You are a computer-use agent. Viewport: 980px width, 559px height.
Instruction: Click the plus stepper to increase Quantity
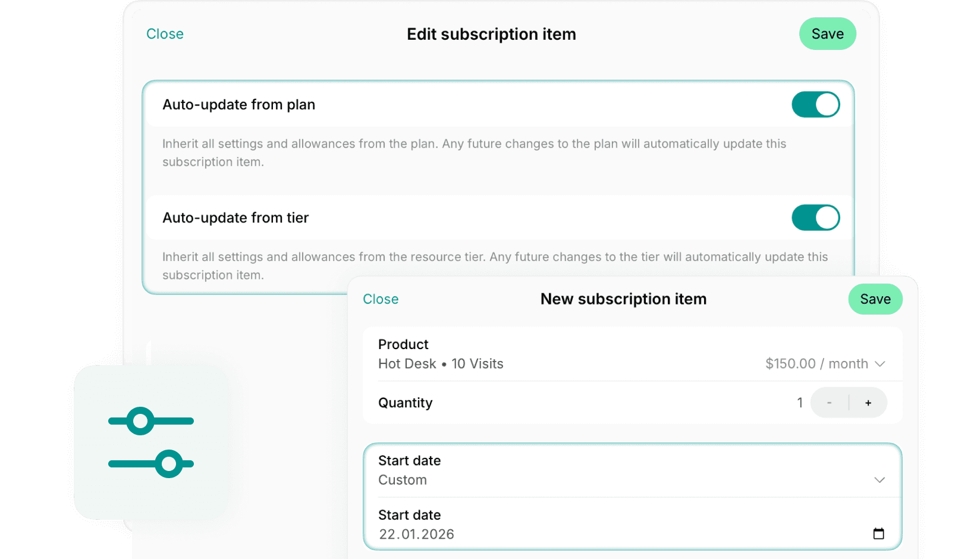tap(868, 403)
